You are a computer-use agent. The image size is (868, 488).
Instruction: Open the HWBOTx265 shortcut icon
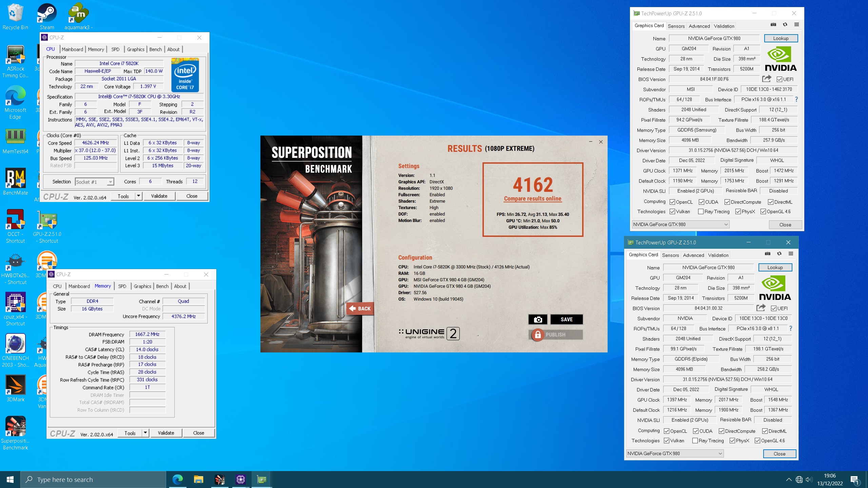coord(15,268)
